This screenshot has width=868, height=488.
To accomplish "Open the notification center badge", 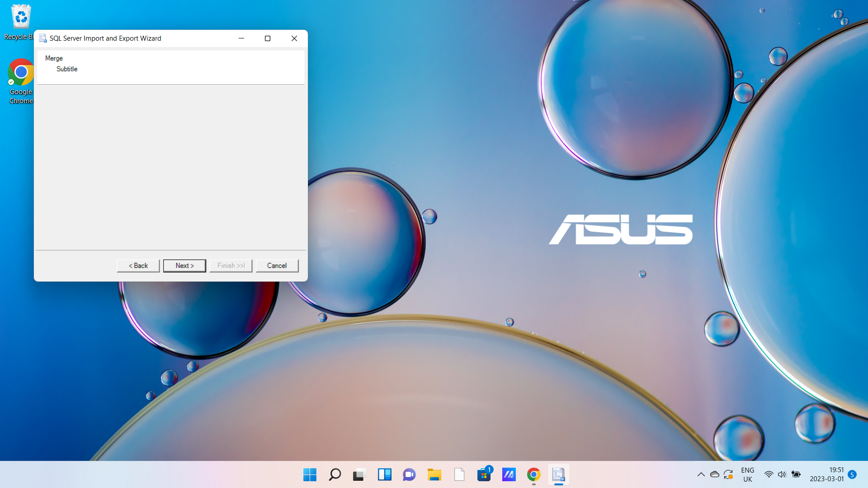I will (852, 474).
